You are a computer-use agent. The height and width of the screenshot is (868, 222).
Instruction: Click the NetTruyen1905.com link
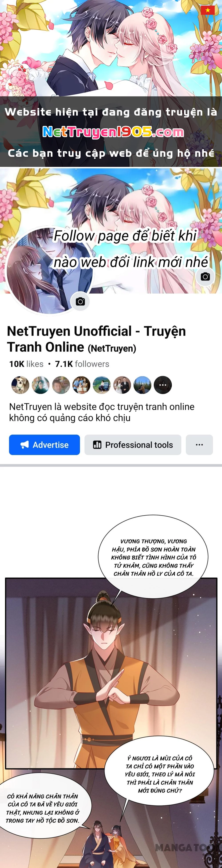click(x=113, y=132)
